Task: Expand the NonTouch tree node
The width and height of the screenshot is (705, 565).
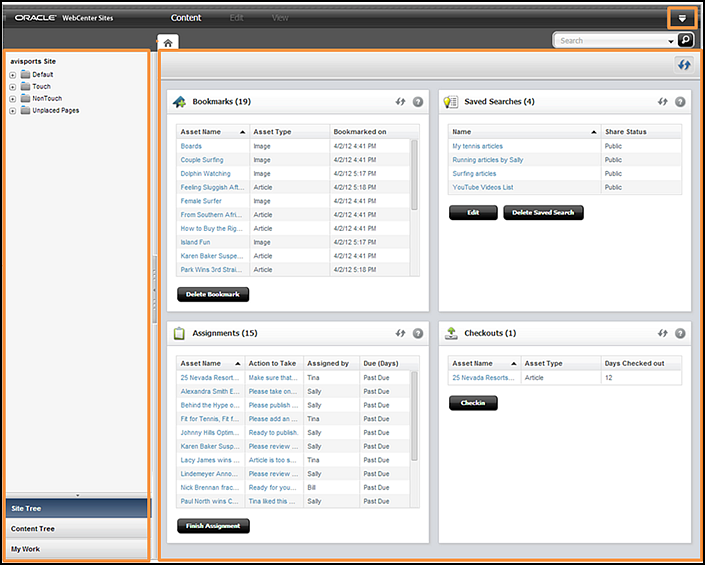Action: pyautogui.click(x=13, y=99)
